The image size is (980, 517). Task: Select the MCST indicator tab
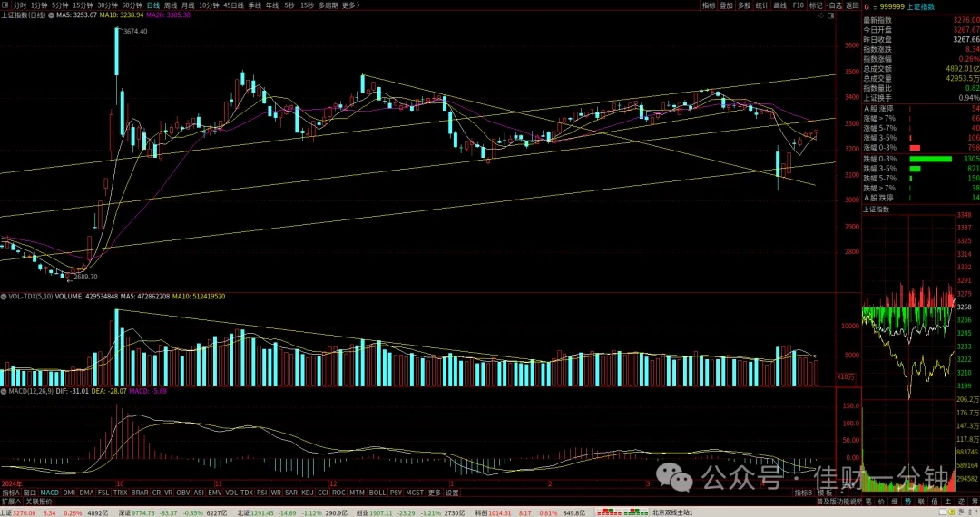tap(415, 493)
